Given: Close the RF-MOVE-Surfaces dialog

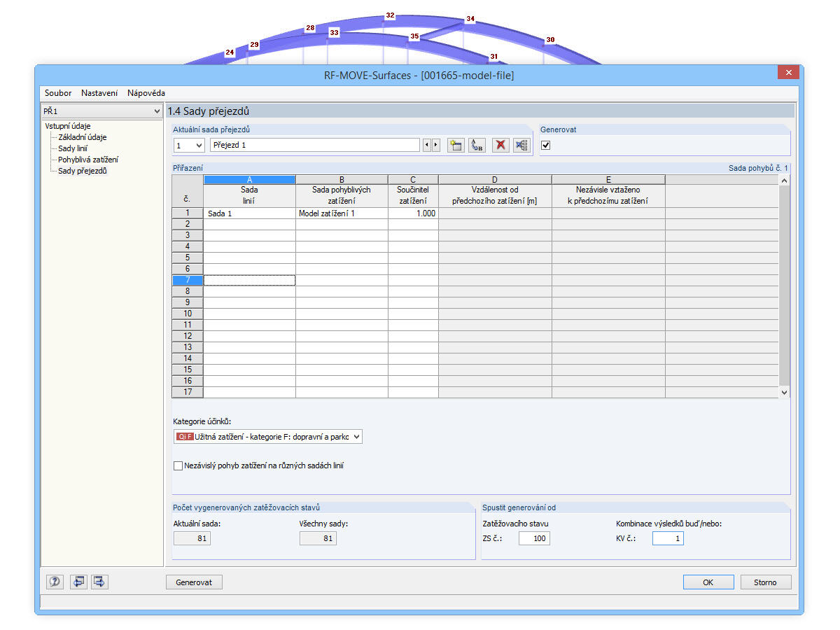Looking at the screenshot, I should pos(788,73).
